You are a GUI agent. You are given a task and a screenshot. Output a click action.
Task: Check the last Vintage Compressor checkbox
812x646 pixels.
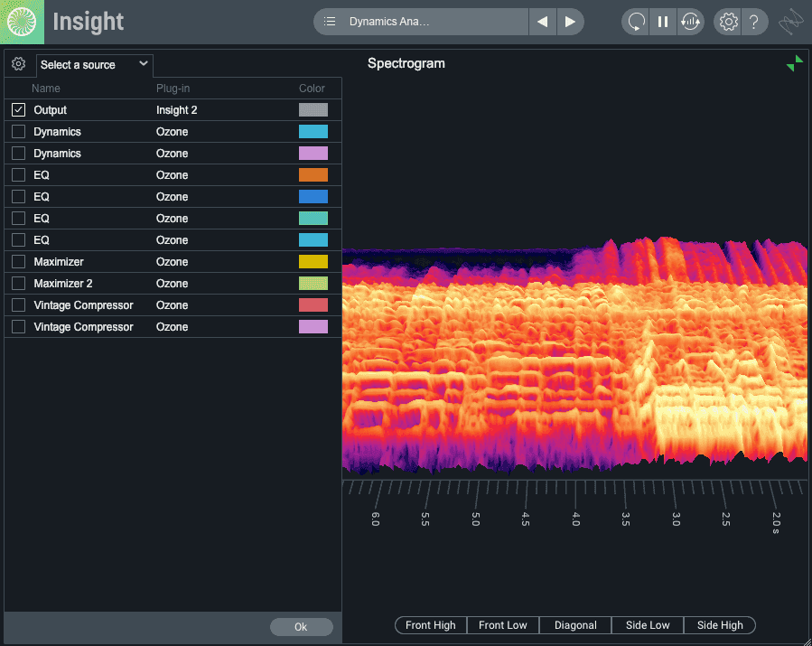point(19,327)
